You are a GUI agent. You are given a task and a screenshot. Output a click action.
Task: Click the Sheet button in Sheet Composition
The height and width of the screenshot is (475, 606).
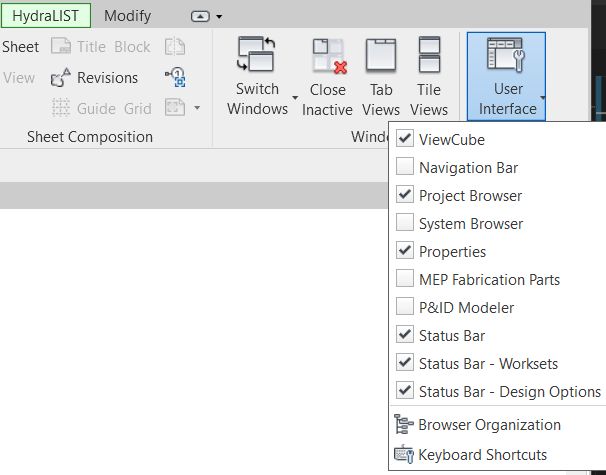[20, 47]
